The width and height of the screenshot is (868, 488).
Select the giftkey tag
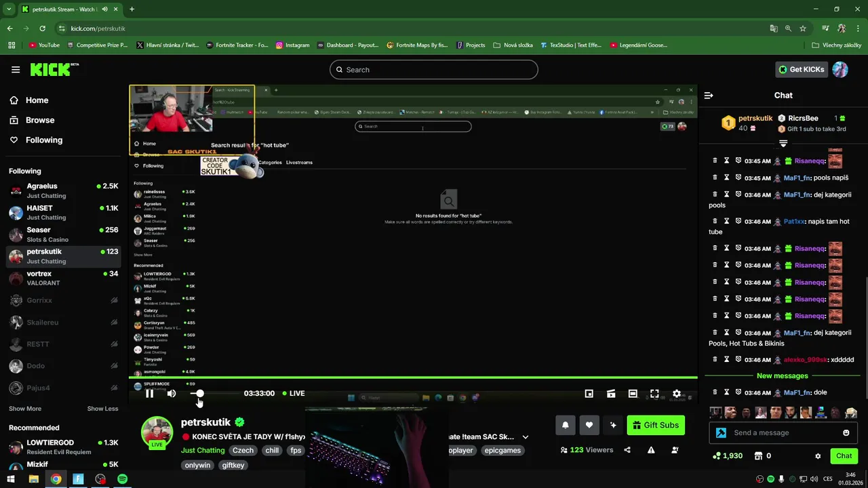coord(233,465)
